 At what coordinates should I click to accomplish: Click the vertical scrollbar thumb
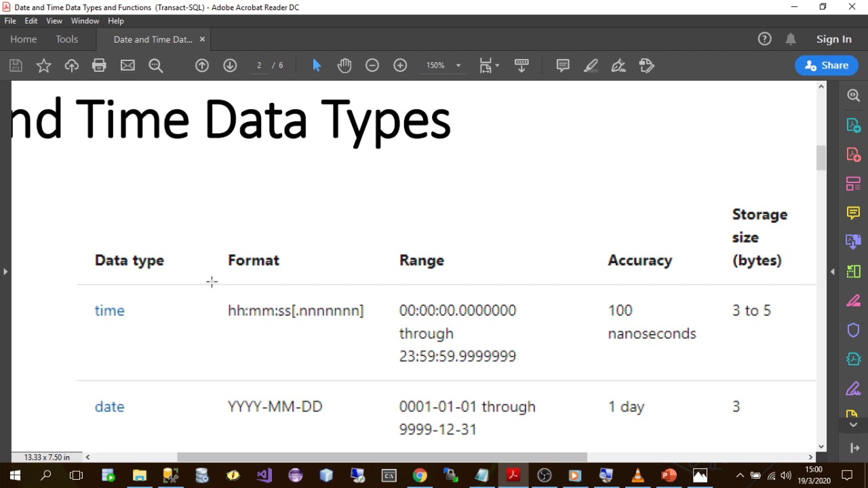821,158
